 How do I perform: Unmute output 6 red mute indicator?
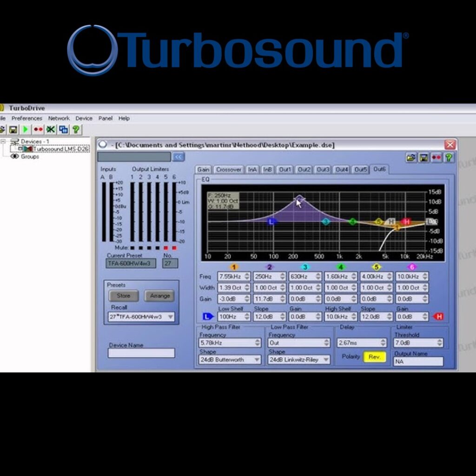click(174, 248)
